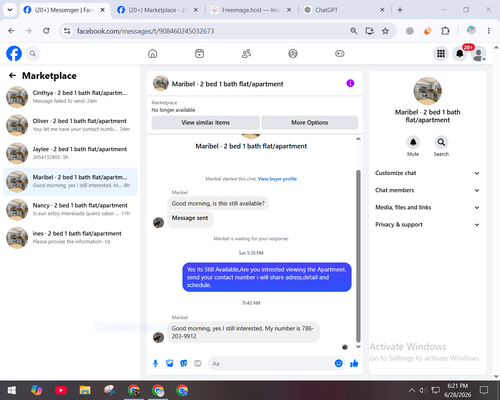
Task: Open the tab search dropdown arrow
Action: [10, 10]
